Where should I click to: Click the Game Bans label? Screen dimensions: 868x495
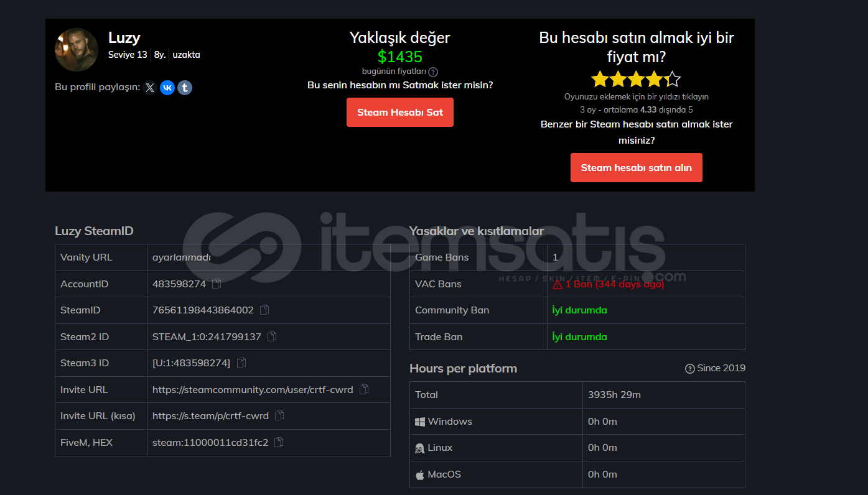442,257
